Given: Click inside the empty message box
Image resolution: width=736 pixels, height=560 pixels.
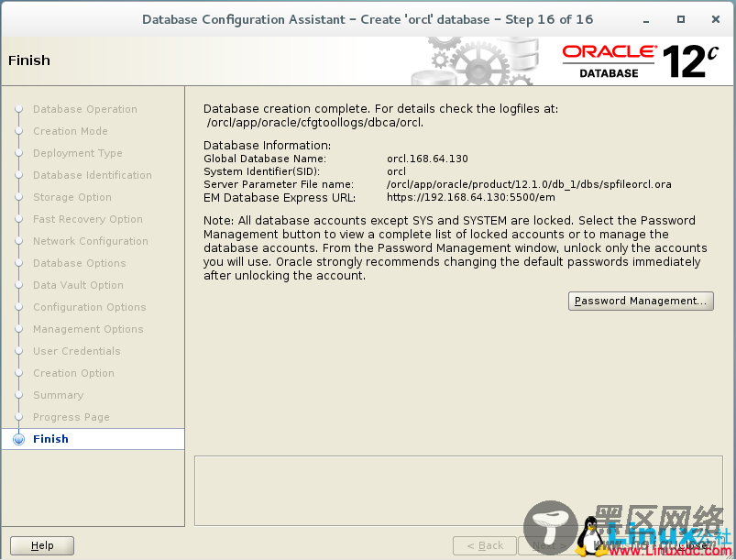Looking at the screenshot, I should tap(458, 490).
